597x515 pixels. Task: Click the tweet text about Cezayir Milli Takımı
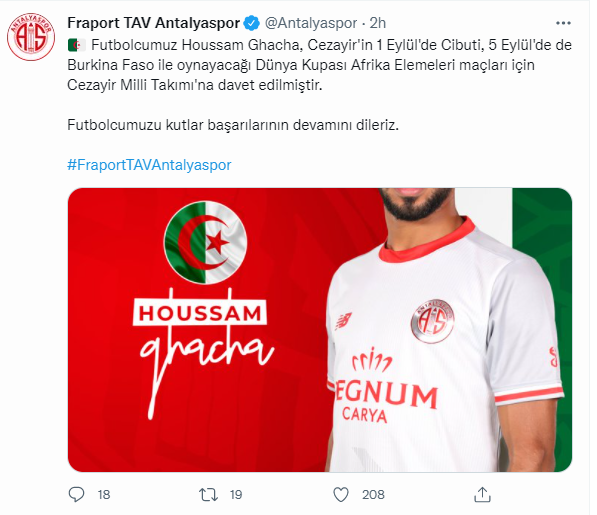pyautogui.click(x=319, y=65)
